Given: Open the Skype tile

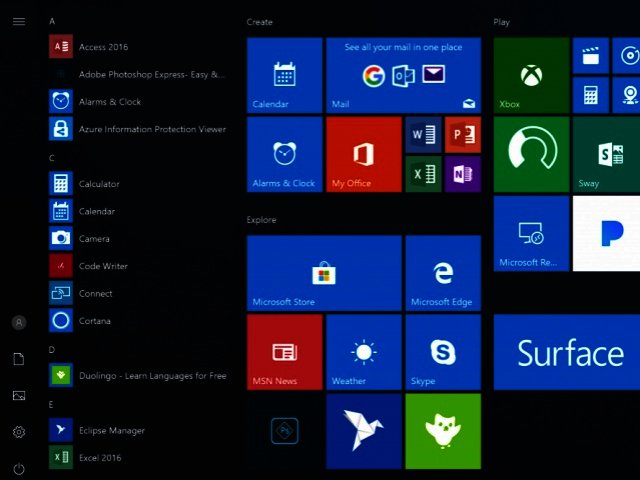Looking at the screenshot, I should (443, 352).
